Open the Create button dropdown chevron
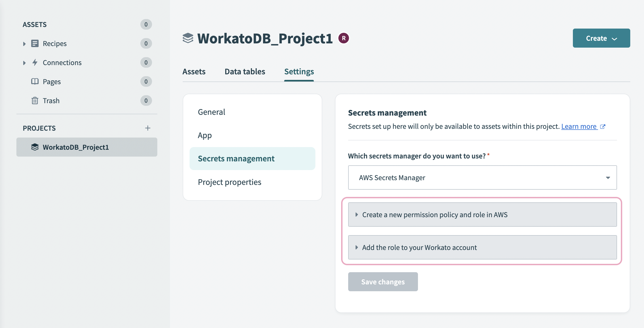Image resolution: width=644 pixels, height=328 pixels. tap(614, 38)
